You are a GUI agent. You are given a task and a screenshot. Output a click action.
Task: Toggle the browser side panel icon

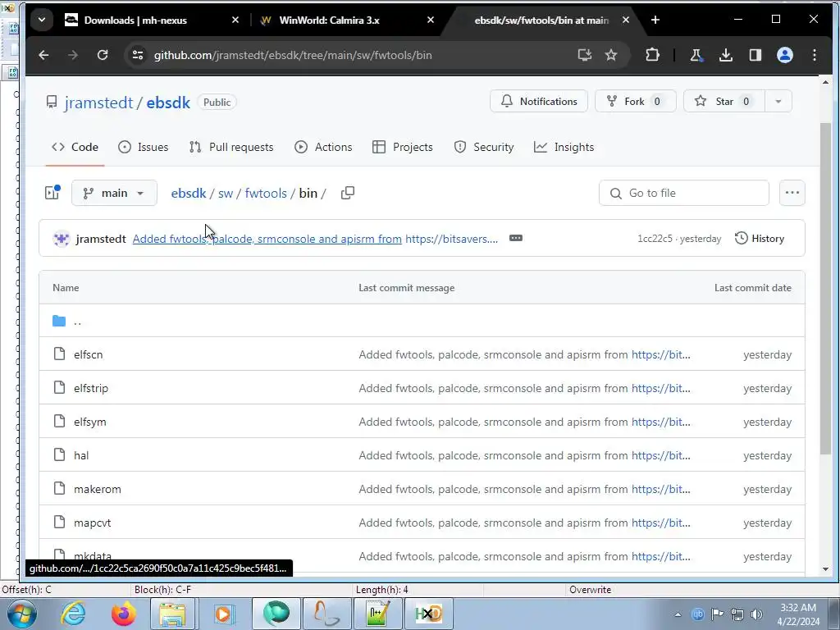[x=756, y=55]
